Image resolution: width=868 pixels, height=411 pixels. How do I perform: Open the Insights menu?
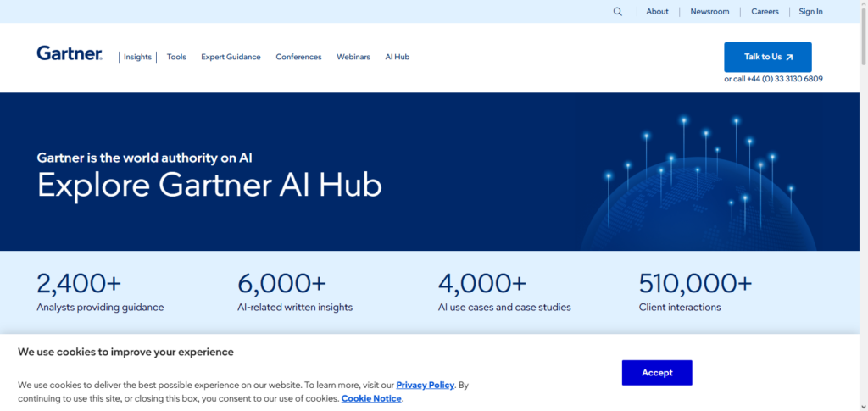point(137,57)
